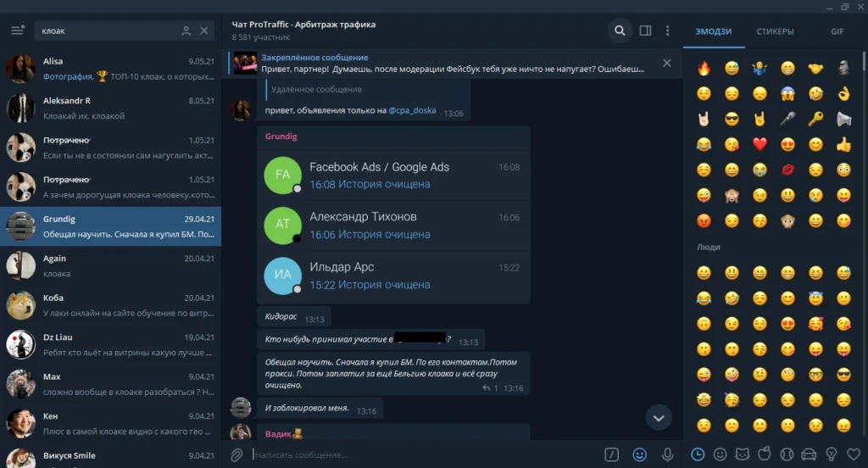Follow the @cpa_doska mention link

click(412, 110)
